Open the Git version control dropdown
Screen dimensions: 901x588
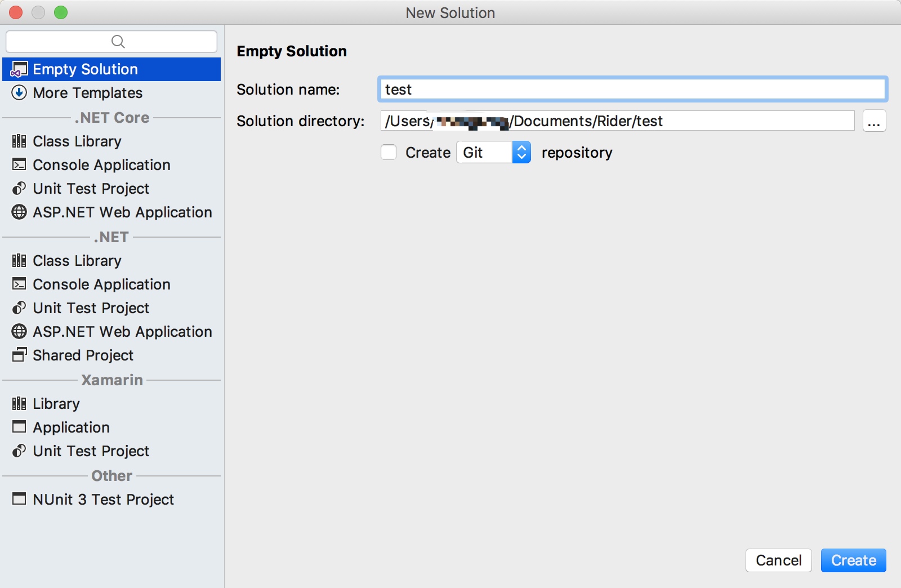pos(493,153)
